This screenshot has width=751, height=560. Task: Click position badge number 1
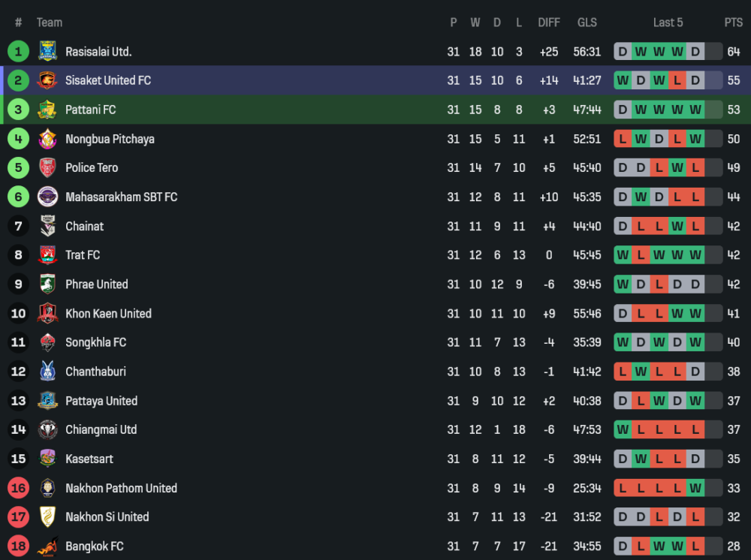18,51
